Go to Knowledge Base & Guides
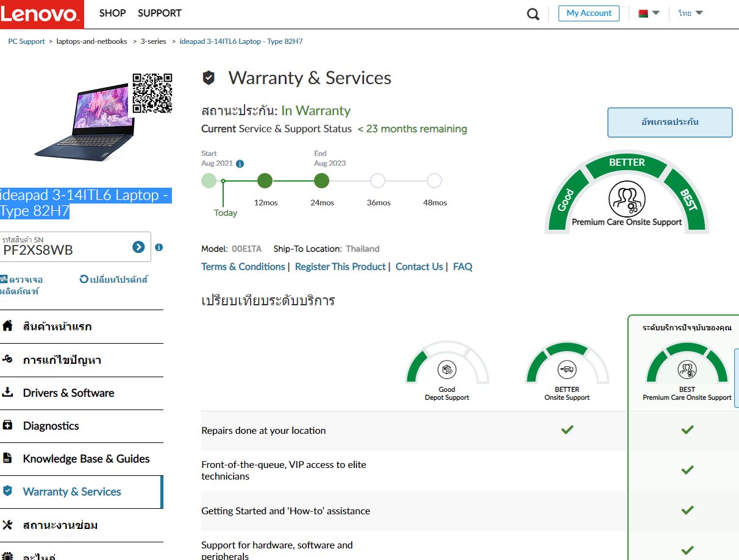739x560 pixels. 86,459
